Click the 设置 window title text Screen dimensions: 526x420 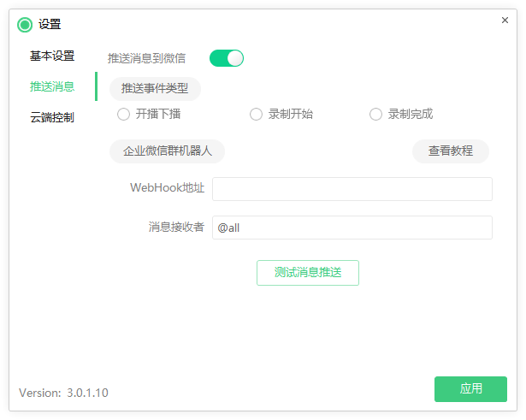click(x=50, y=25)
